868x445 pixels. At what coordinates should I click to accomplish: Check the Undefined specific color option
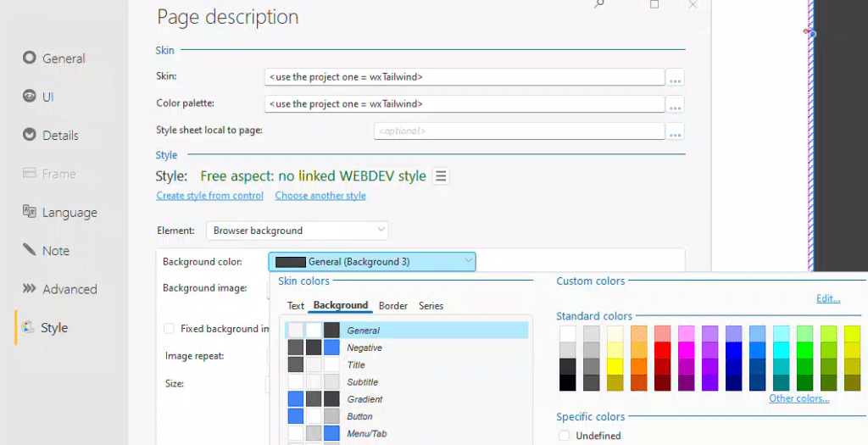pos(565,436)
